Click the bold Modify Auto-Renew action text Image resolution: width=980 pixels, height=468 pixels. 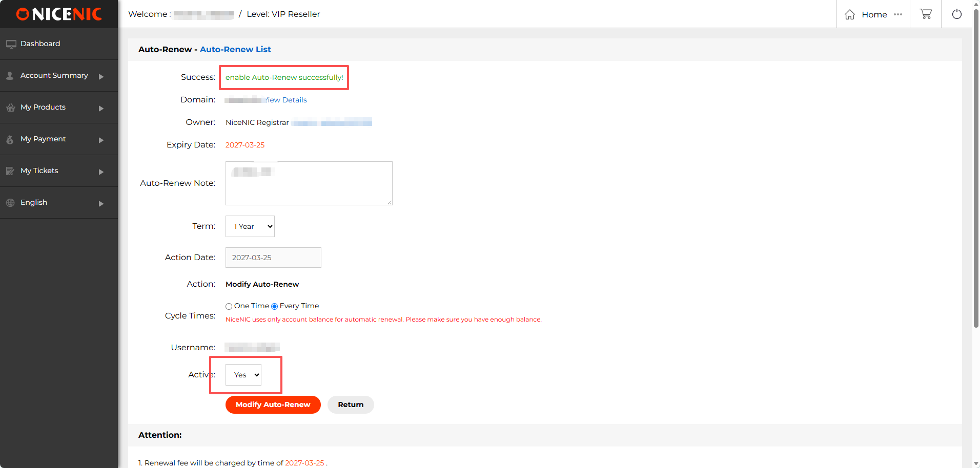262,284
